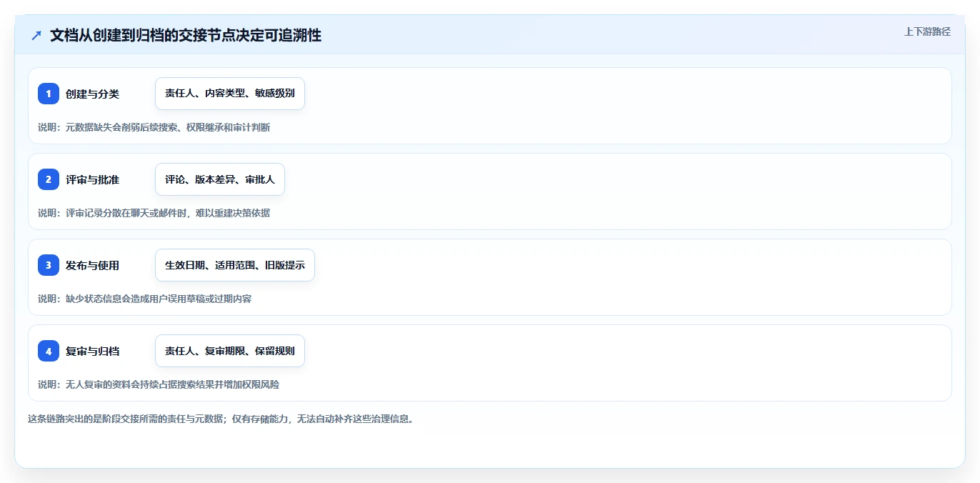
Task: Click the 发布与使用 step name
Action: (x=92, y=265)
